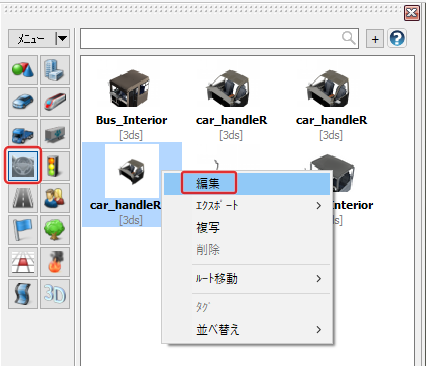Viewport: 426px width, 366px height.
Task: Open the 3D text category icon
Action: click(55, 294)
